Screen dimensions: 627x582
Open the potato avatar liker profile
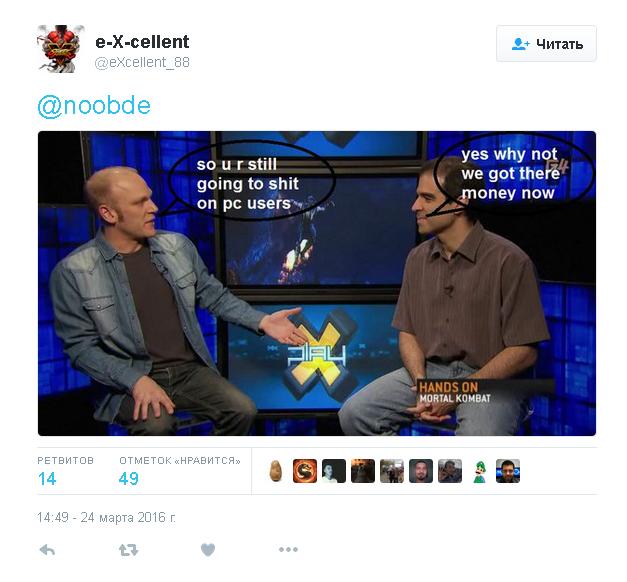[276, 471]
